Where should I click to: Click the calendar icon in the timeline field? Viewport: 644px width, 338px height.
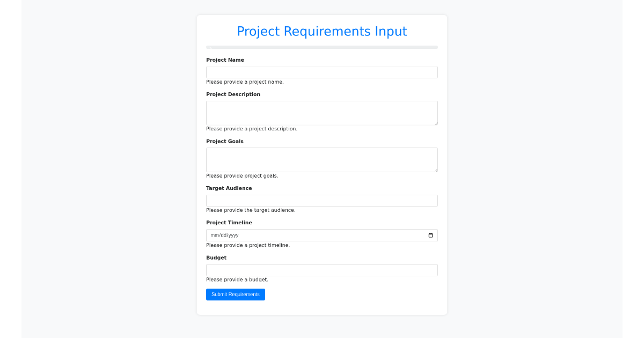[430, 235]
